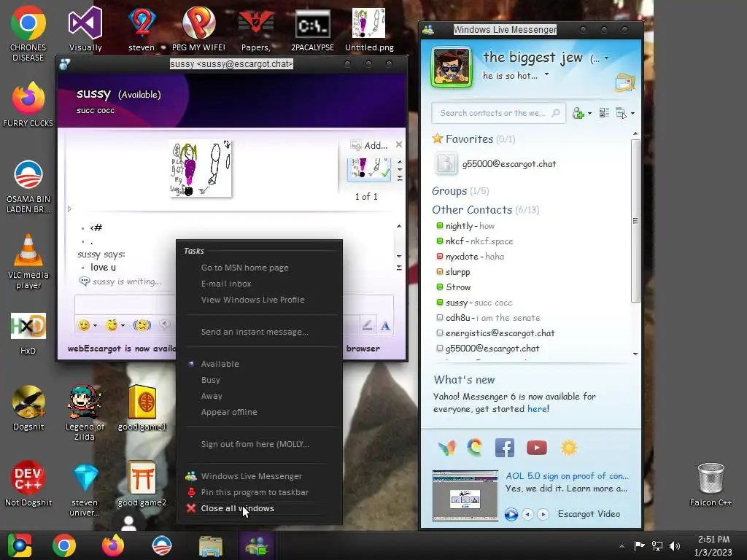Image resolution: width=747 pixels, height=560 pixels.
Task: Click the contact list vertical scrollbar
Action: pyautogui.click(x=635, y=221)
